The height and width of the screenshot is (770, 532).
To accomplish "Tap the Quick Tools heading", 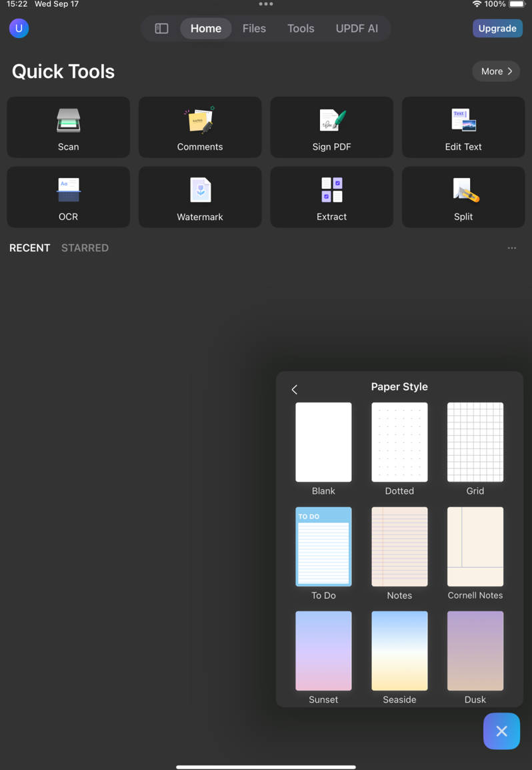I will [63, 71].
